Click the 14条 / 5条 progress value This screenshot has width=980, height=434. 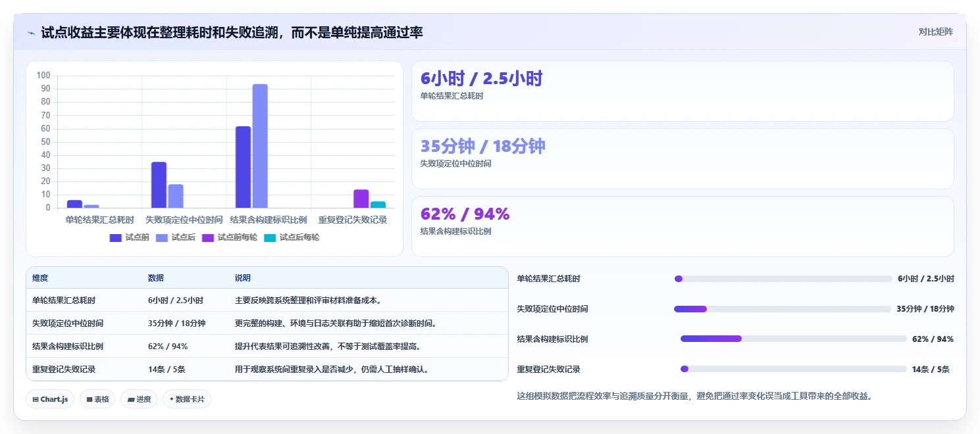tap(931, 370)
